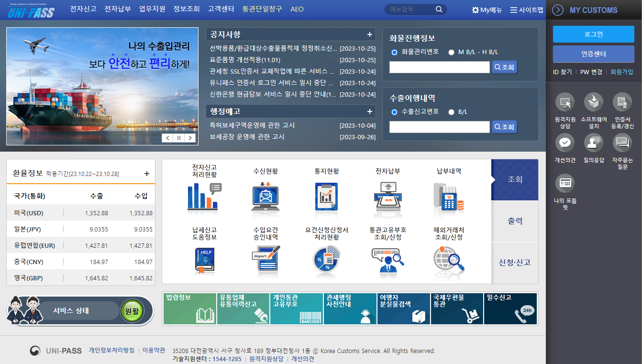Image resolution: width=642 pixels, height=364 pixels.
Task: Open the AEO top menu
Action: click(297, 9)
